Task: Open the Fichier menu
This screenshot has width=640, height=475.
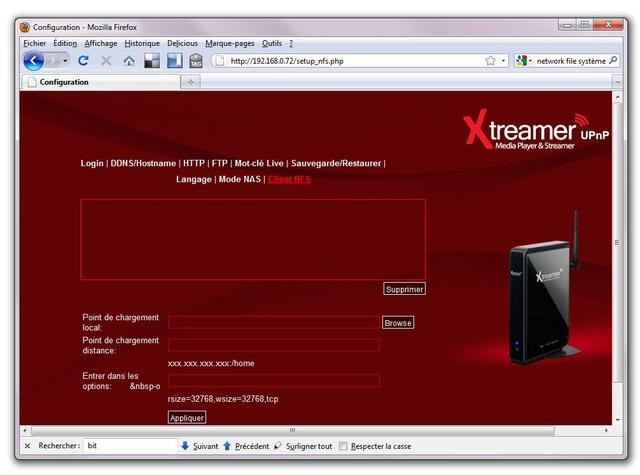Action: coord(34,43)
